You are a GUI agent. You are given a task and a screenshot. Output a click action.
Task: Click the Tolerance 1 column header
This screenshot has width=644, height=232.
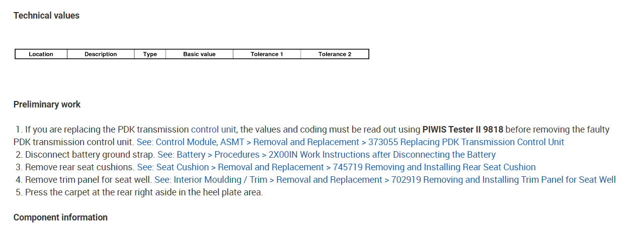pyautogui.click(x=267, y=54)
